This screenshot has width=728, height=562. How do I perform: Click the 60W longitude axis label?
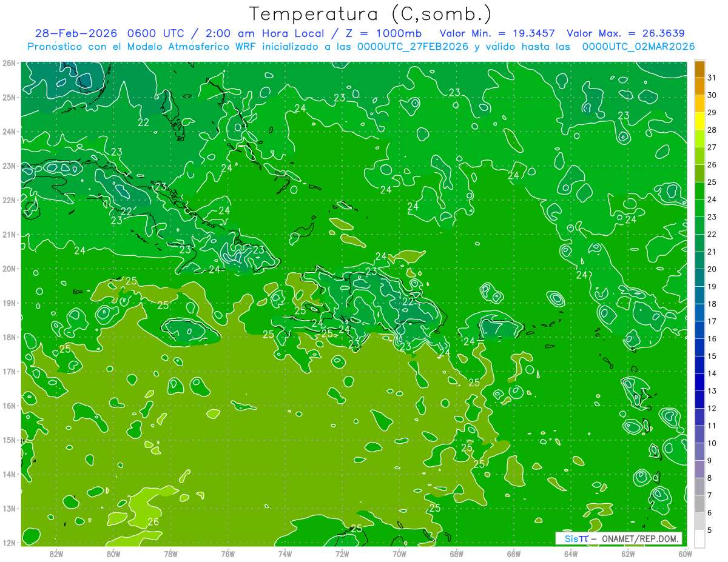[685, 554]
